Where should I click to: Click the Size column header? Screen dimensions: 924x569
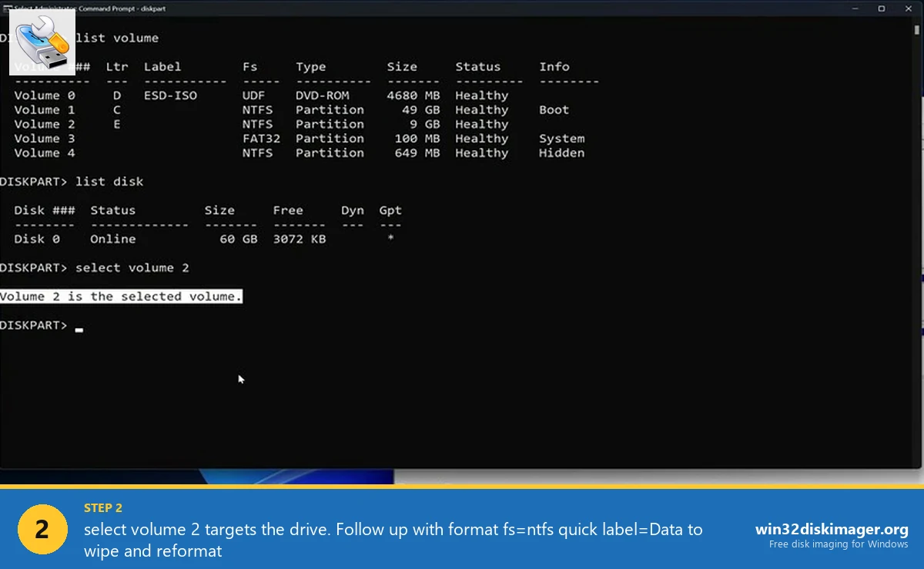pos(402,66)
